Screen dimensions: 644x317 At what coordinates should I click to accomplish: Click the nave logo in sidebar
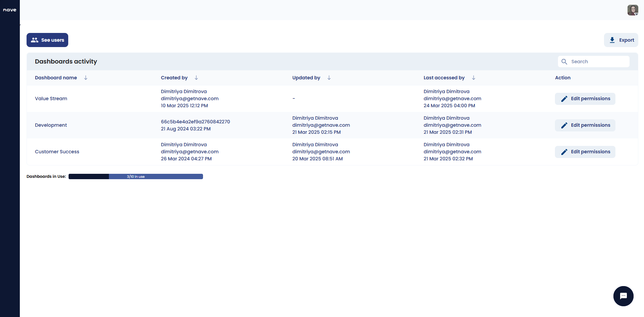10,9
